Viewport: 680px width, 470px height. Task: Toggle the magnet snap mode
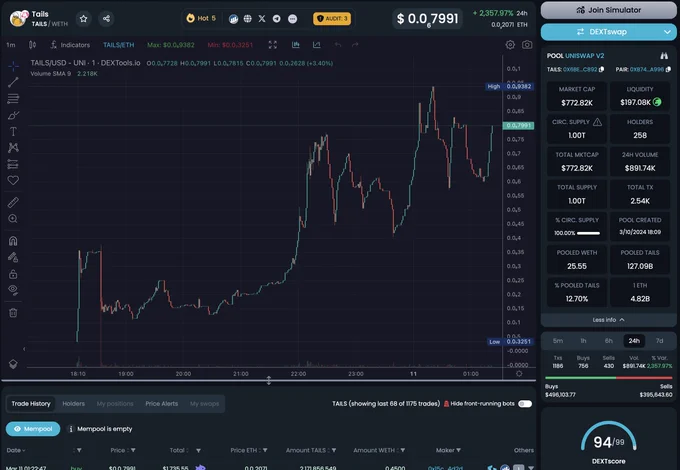[x=13, y=241]
